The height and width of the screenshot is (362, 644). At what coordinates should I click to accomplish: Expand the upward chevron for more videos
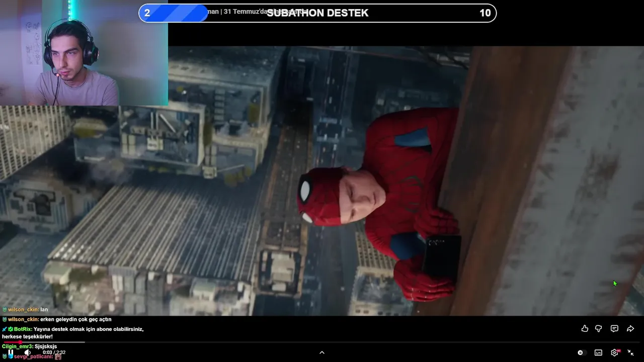(322, 352)
